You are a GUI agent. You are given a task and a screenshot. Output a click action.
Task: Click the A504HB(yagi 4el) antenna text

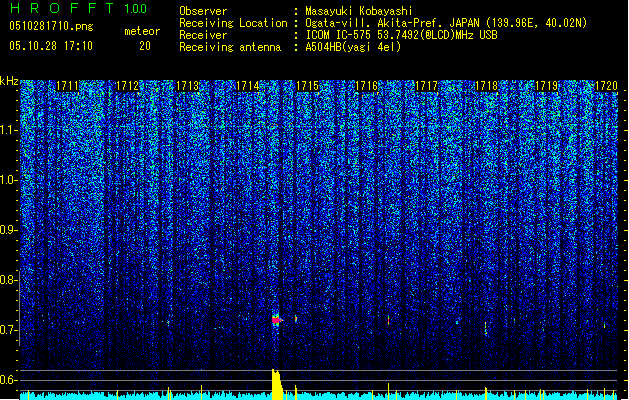(x=353, y=47)
